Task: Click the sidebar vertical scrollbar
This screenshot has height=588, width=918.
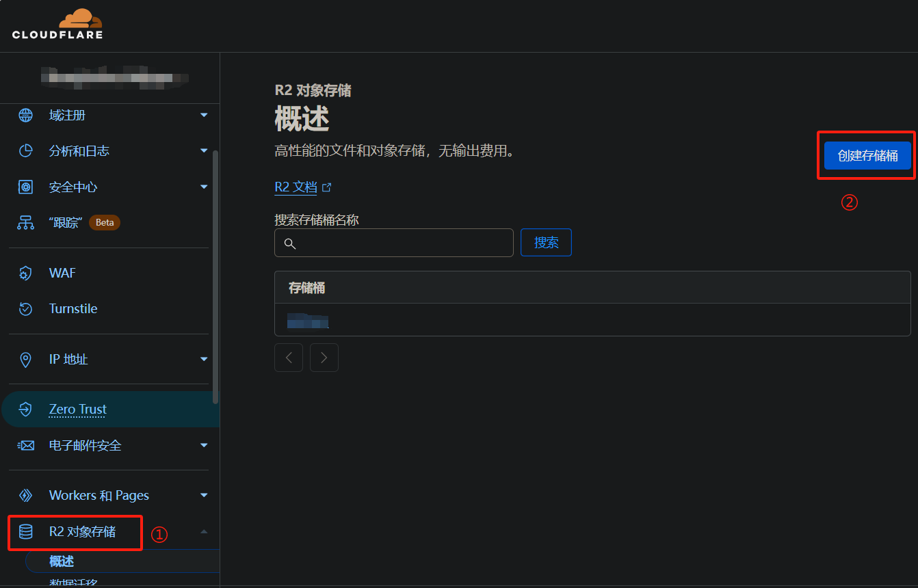Action: [216, 277]
